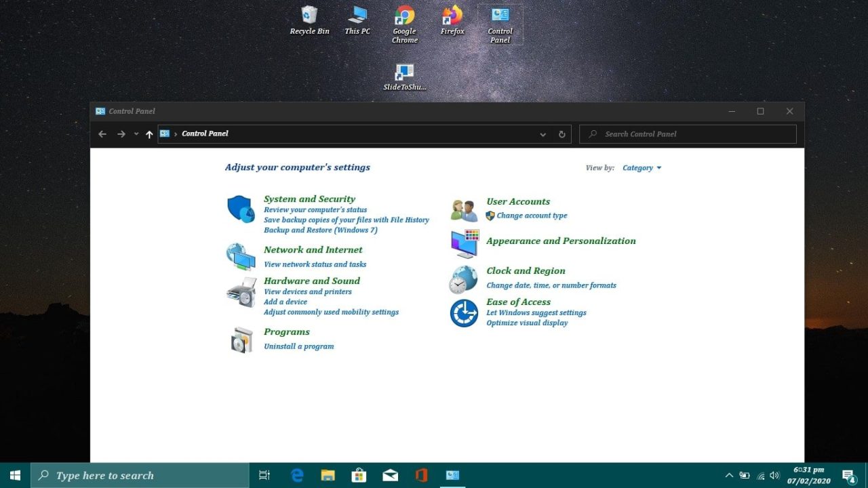
Task: Open the User Accounts people icon
Action: (464, 210)
